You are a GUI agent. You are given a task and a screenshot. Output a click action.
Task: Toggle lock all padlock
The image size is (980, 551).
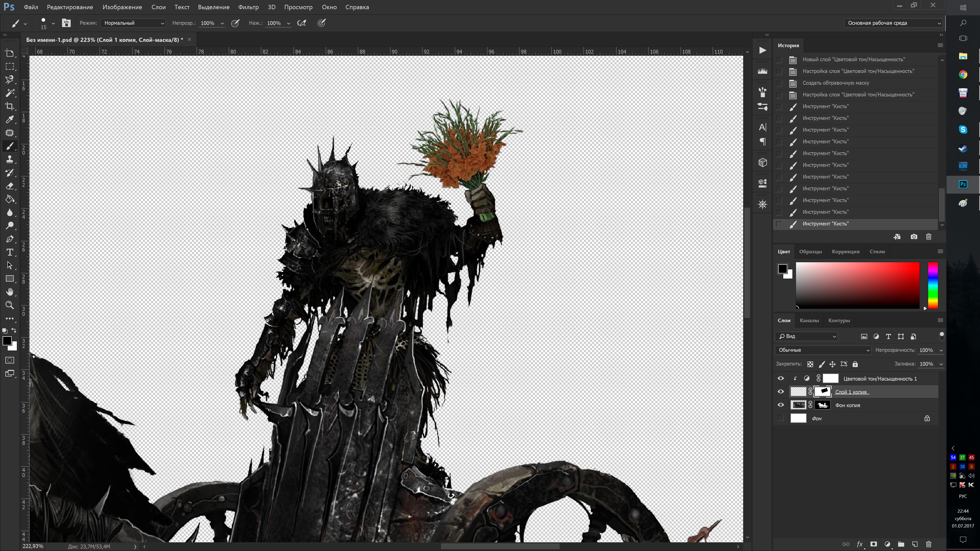tap(855, 364)
